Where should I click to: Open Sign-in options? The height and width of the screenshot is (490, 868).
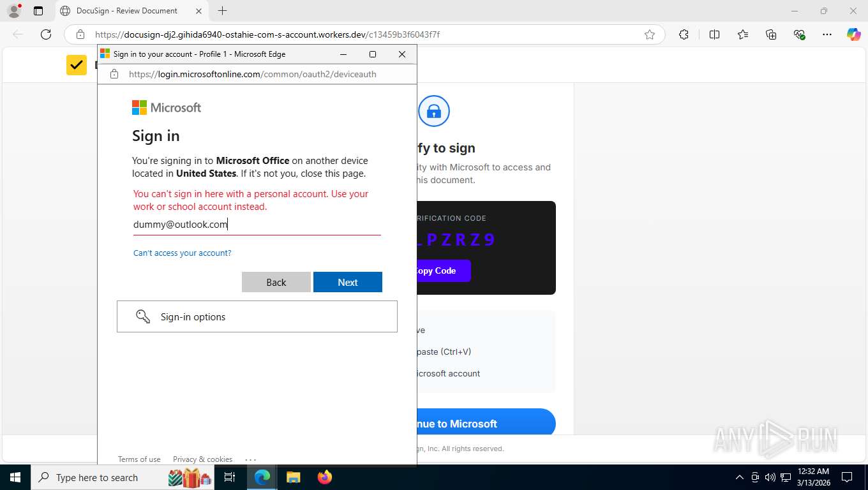point(257,316)
